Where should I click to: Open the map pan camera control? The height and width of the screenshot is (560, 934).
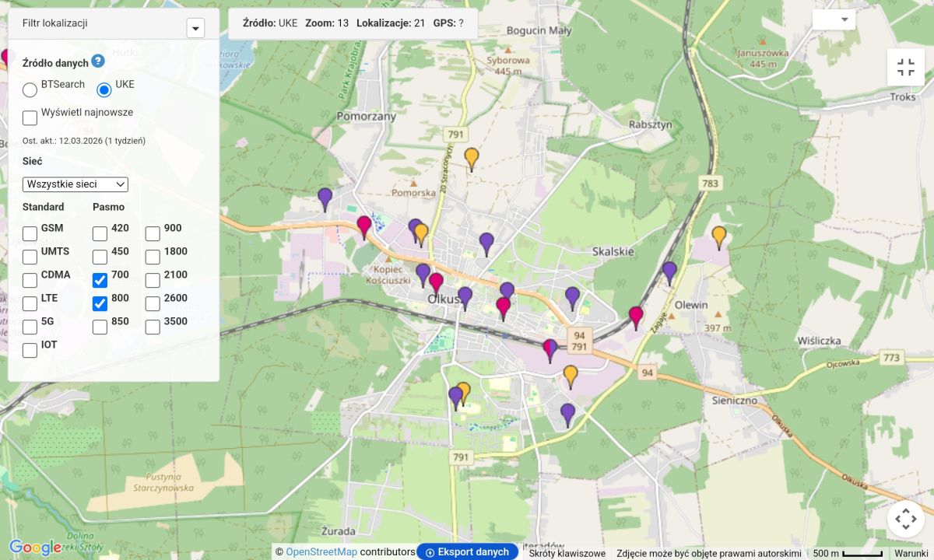click(905, 518)
